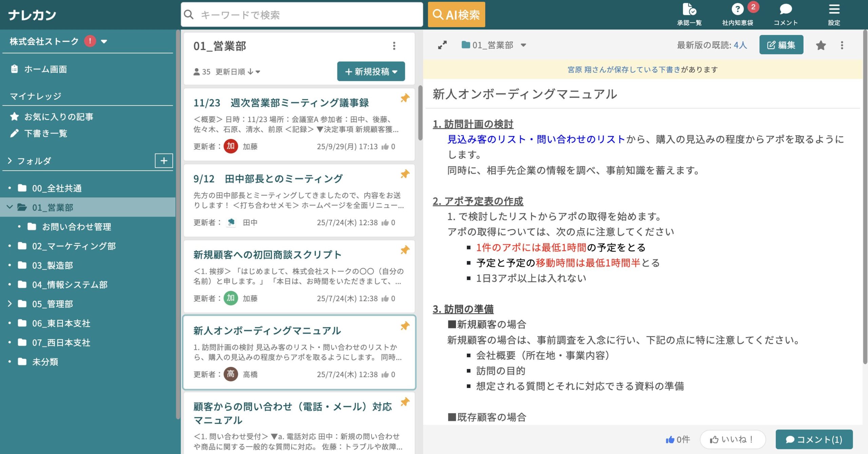Click the red alert badge by 株式会社ストーク
The width and height of the screenshot is (868, 454).
point(90,41)
